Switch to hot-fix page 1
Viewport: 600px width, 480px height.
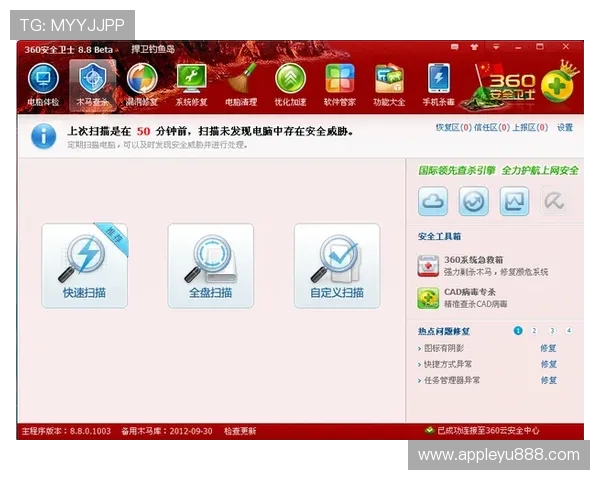(x=518, y=331)
